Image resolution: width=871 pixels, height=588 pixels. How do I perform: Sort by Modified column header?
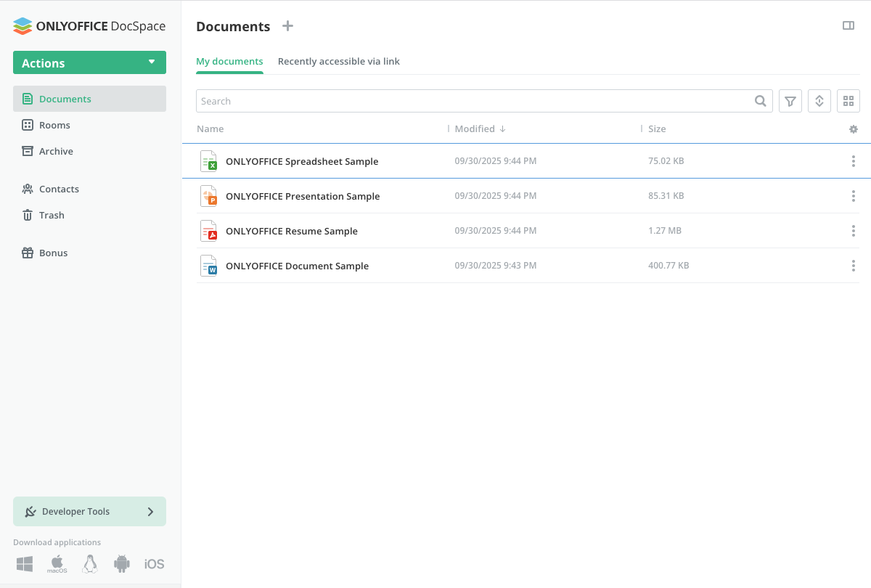pyautogui.click(x=475, y=129)
